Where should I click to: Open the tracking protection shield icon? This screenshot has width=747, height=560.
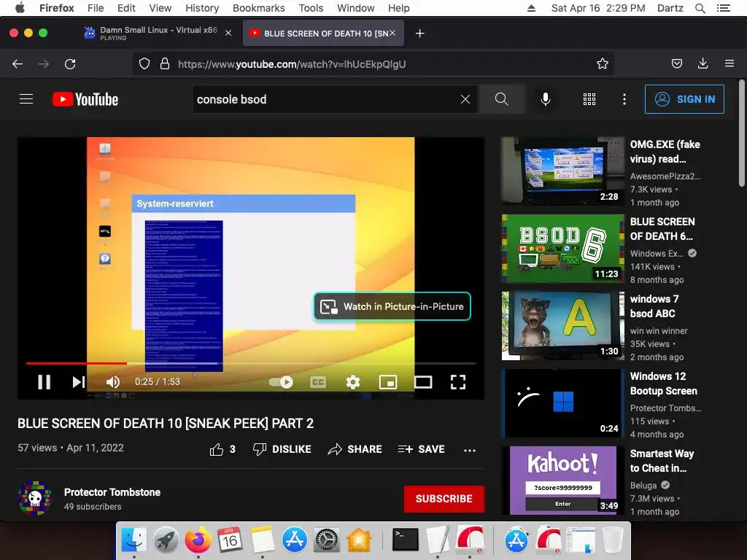click(144, 64)
